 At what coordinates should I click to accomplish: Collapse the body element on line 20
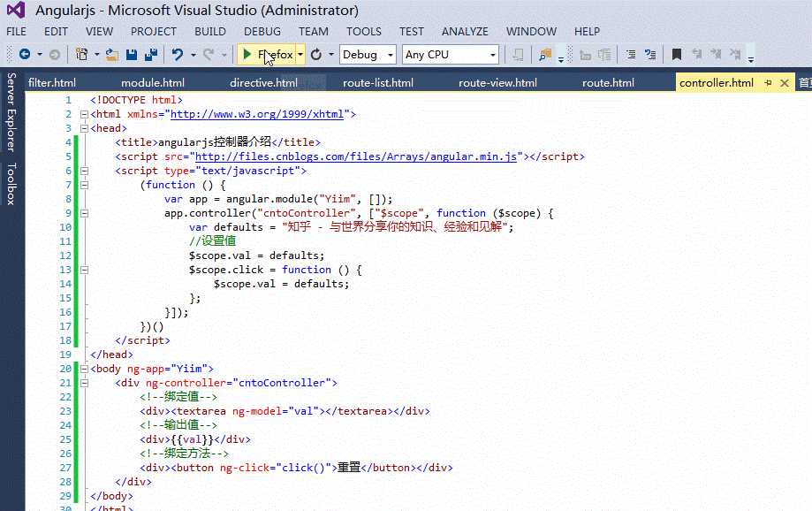[84, 369]
